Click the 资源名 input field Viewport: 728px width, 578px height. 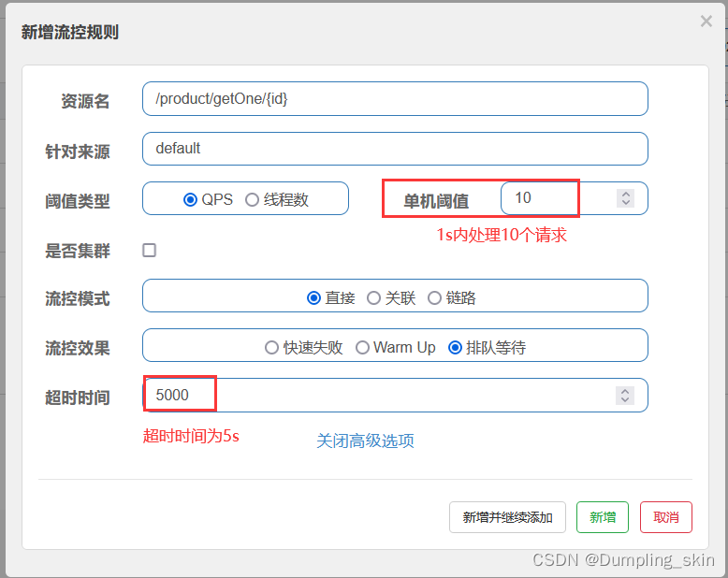pos(395,99)
